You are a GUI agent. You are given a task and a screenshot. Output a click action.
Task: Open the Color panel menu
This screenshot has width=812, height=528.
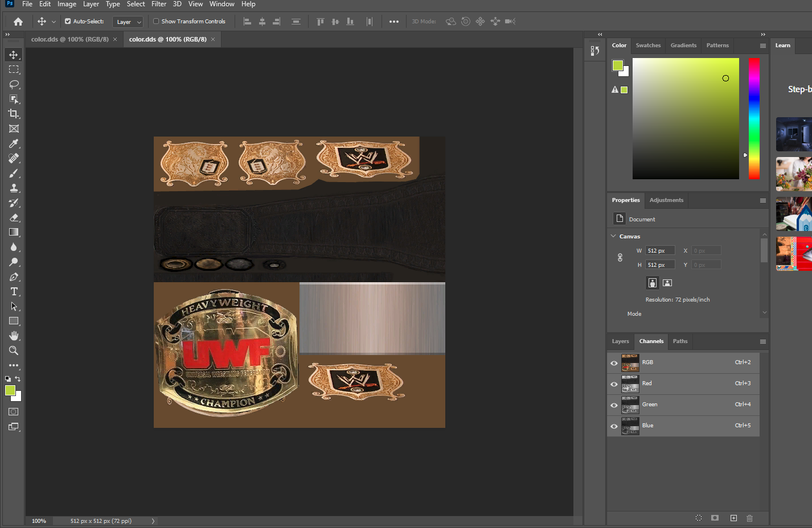pos(762,46)
